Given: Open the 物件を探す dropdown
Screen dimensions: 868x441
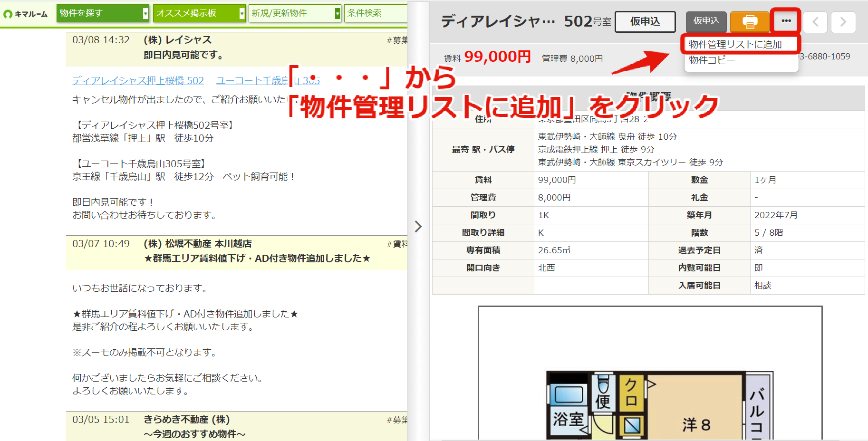Looking at the screenshot, I should click(103, 13).
